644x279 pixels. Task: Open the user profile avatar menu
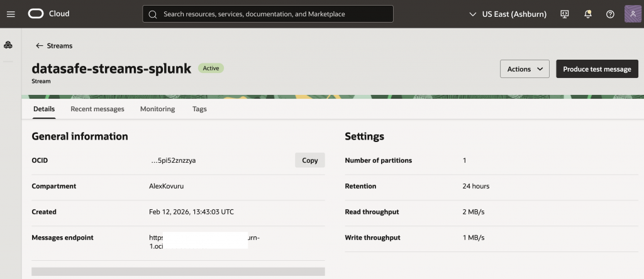click(x=633, y=14)
